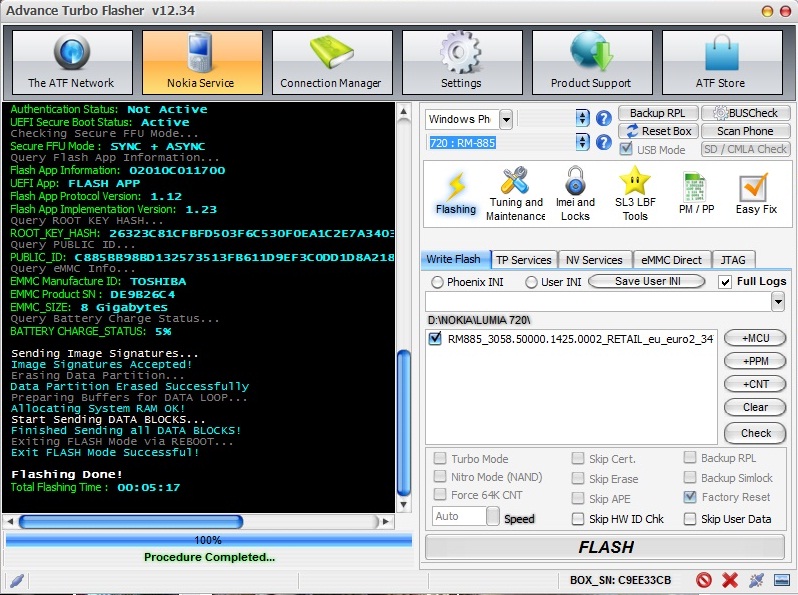Screen dimensions: 798x595
Task: Click satellite icon in status bar
Action: (x=756, y=580)
